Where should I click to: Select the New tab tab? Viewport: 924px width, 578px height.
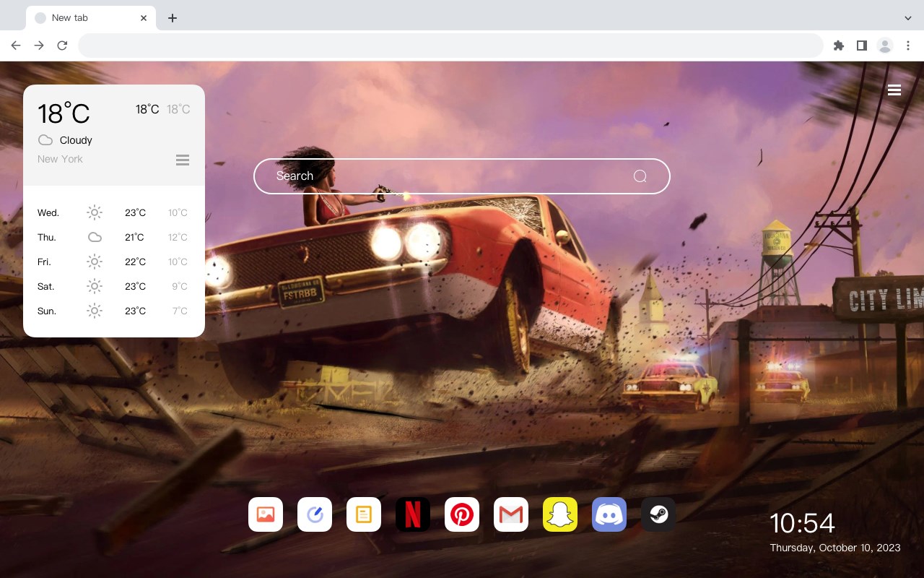coord(91,18)
